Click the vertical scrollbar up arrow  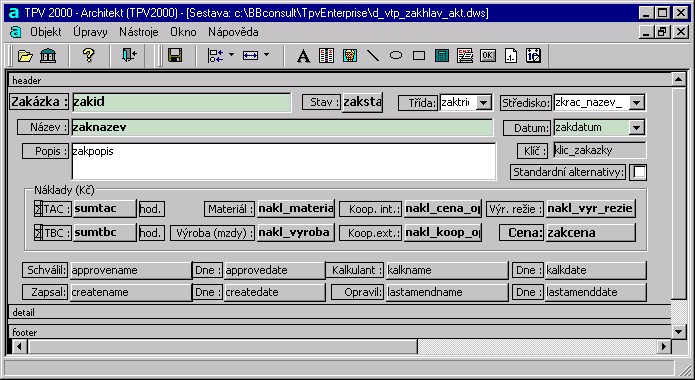pyautogui.click(x=678, y=80)
